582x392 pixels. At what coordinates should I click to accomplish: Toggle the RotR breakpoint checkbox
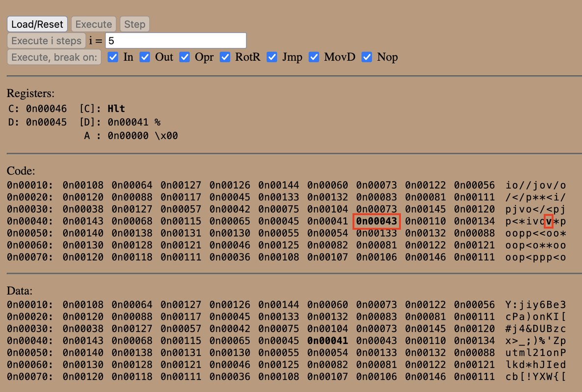coord(225,57)
